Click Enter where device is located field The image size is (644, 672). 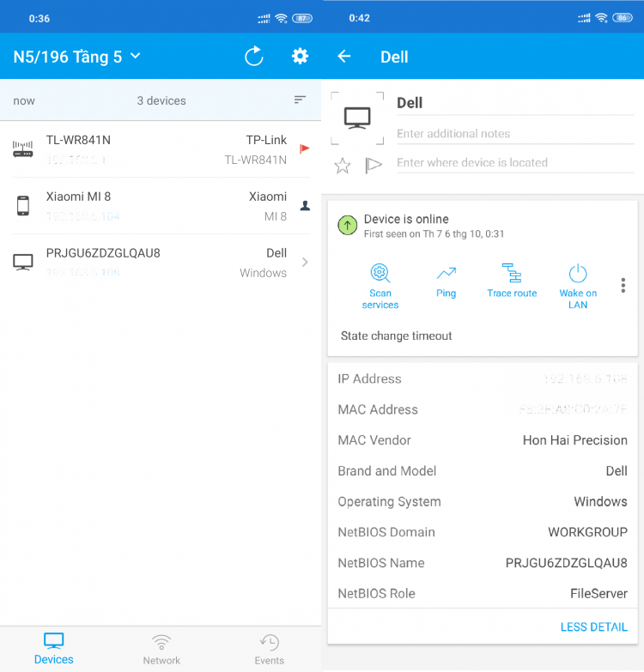(515, 163)
